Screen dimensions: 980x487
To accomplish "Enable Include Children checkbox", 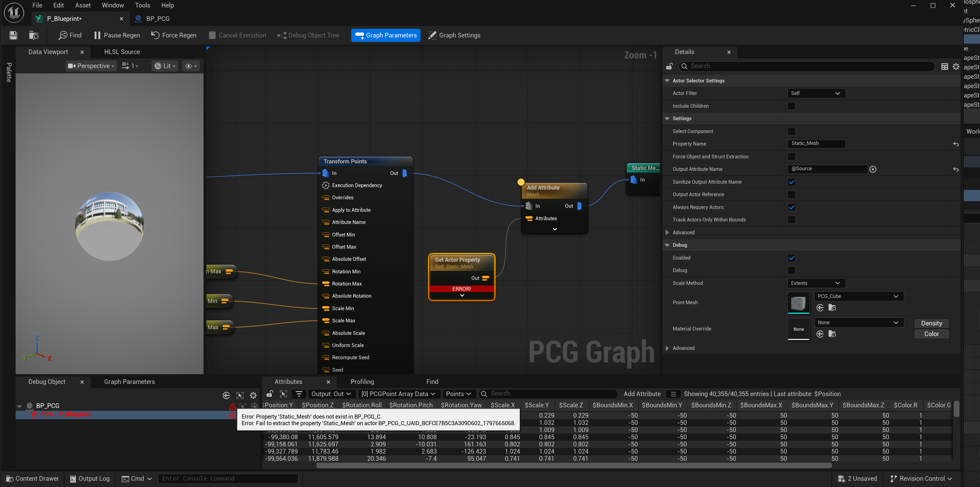I will tap(791, 106).
